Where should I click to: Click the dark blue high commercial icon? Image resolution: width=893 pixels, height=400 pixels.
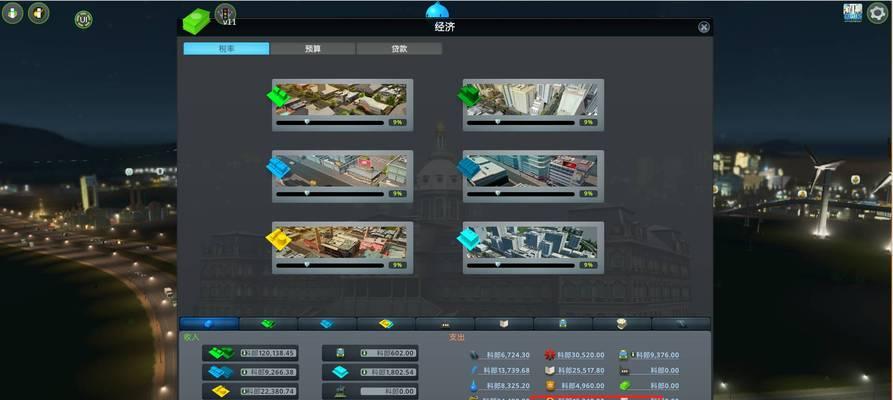pos(469,167)
